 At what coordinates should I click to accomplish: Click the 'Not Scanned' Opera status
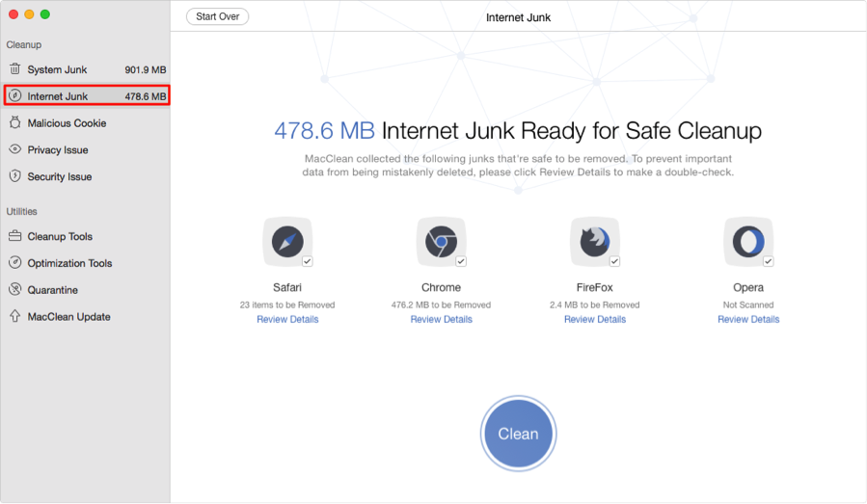[x=748, y=305]
